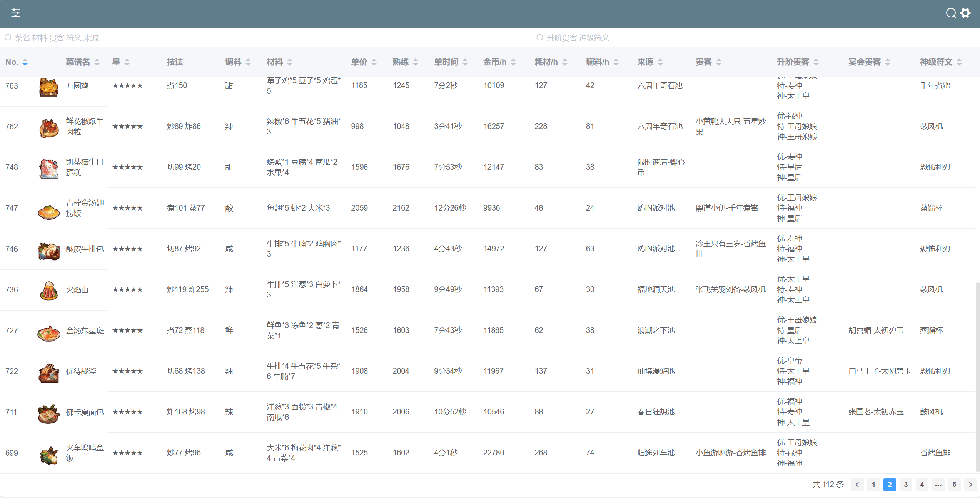980x498 pixels.
Task: Go to page 3 of results
Action: click(906, 485)
